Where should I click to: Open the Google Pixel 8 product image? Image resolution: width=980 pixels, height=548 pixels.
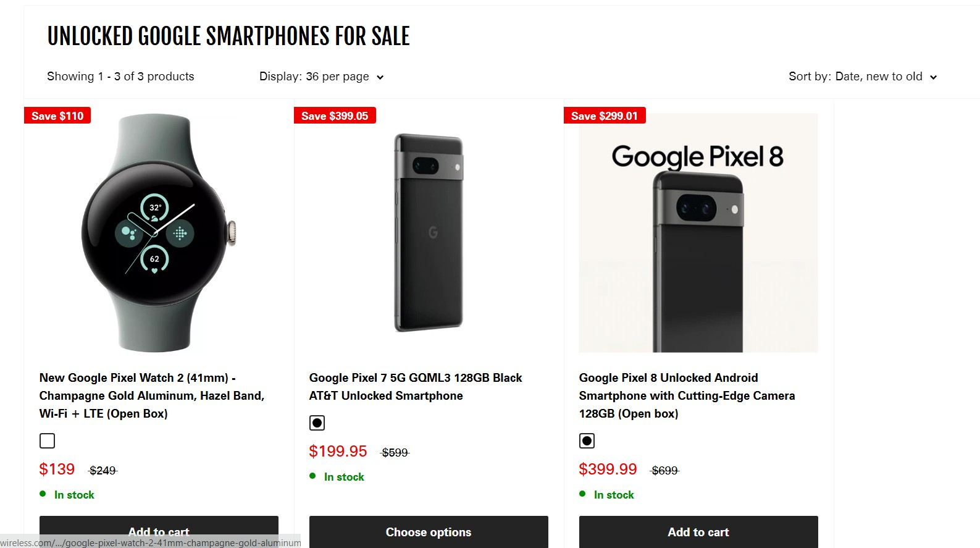[698, 233]
